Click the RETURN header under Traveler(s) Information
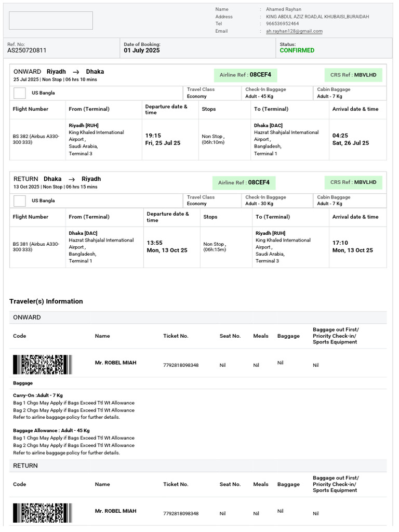399x532 pixels. pyautogui.click(x=25, y=465)
